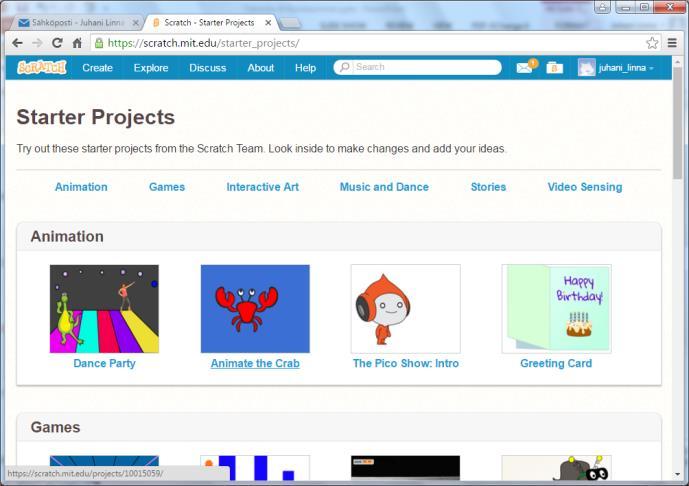This screenshot has height=486, width=689.
Task: Open My Stuff folder icon
Action: click(555, 68)
